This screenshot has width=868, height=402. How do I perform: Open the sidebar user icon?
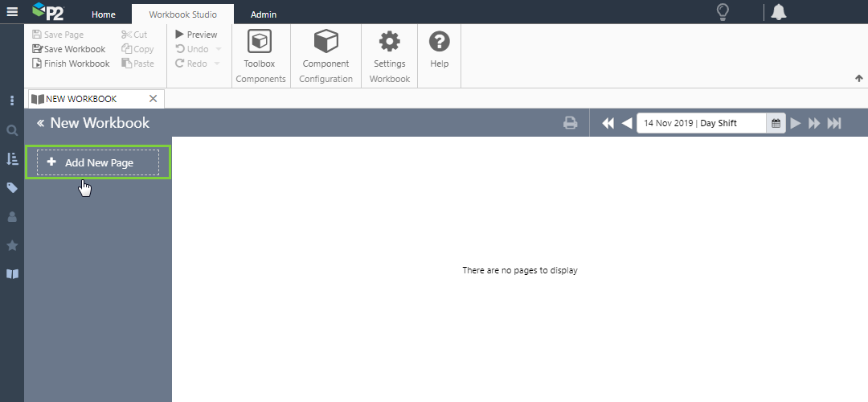click(12, 217)
